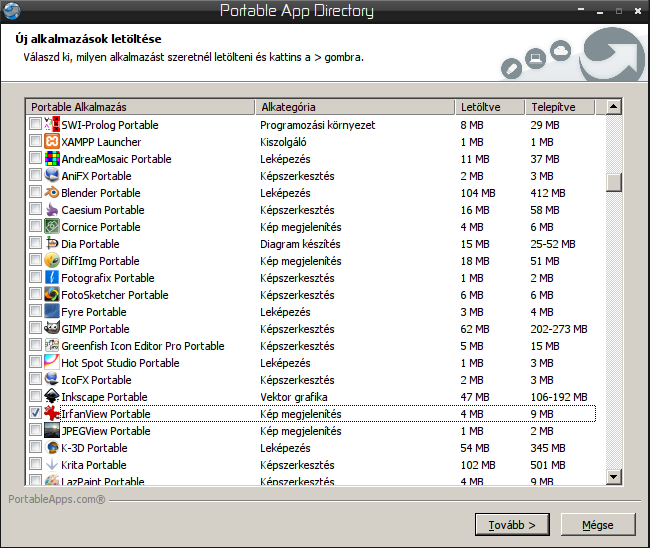Screen dimensions: 650x548
Task: Click the JPEGView Portable thumbnail icon
Action: [x=52, y=431]
